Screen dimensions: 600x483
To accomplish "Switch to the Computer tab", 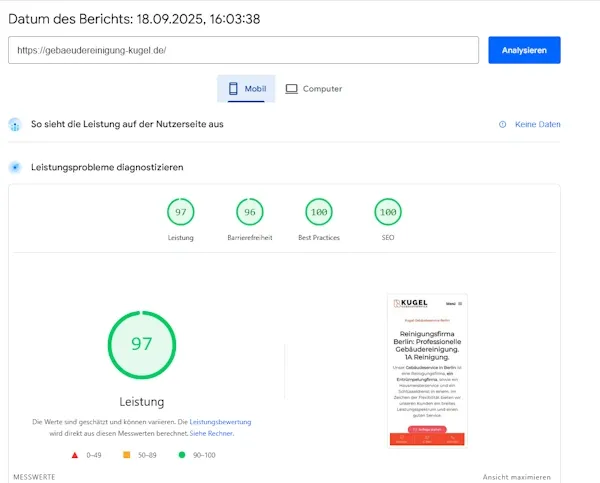I will (x=314, y=89).
